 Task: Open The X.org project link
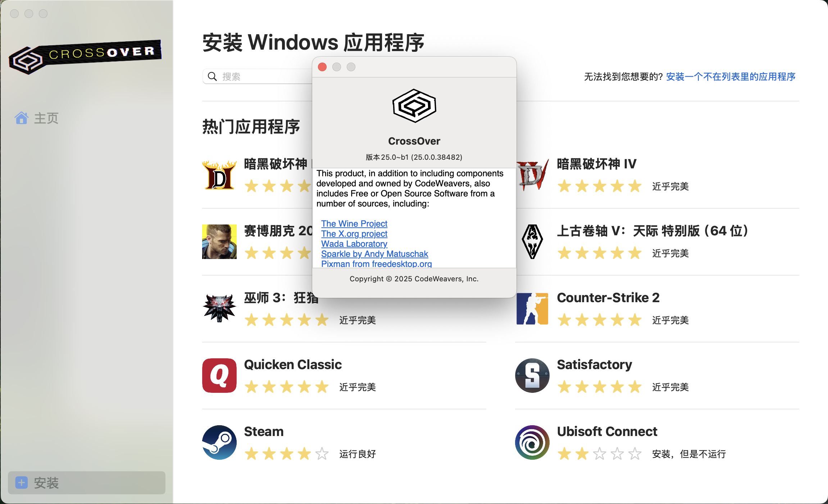click(x=354, y=233)
